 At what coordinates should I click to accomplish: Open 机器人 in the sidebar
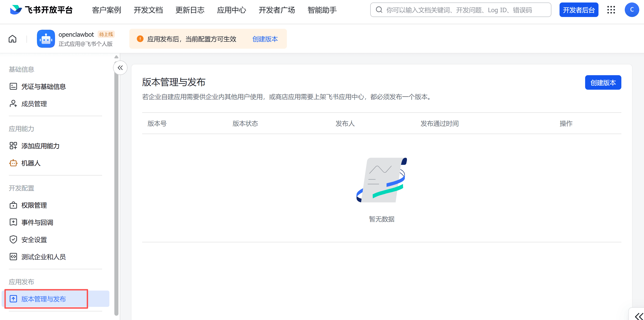[x=31, y=163]
